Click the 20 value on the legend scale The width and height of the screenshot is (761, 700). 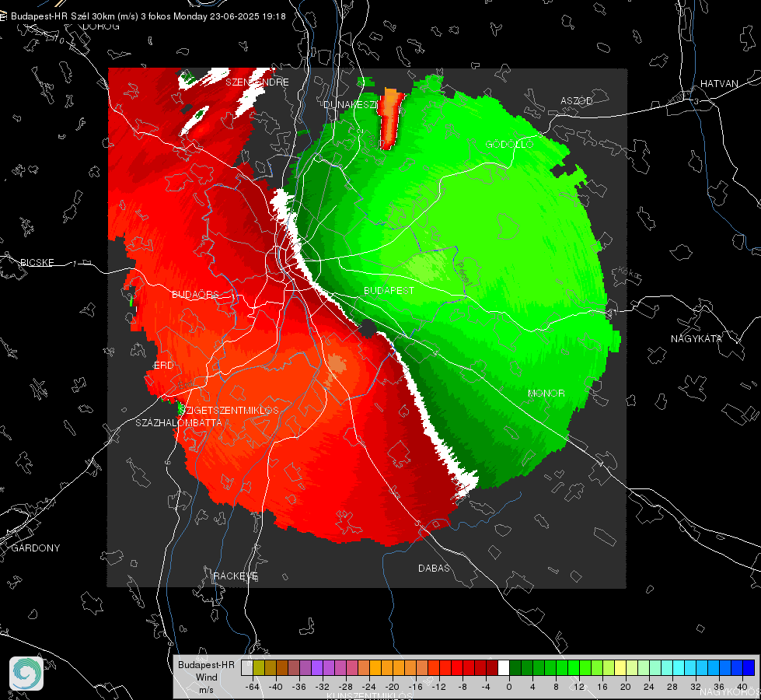click(x=625, y=687)
